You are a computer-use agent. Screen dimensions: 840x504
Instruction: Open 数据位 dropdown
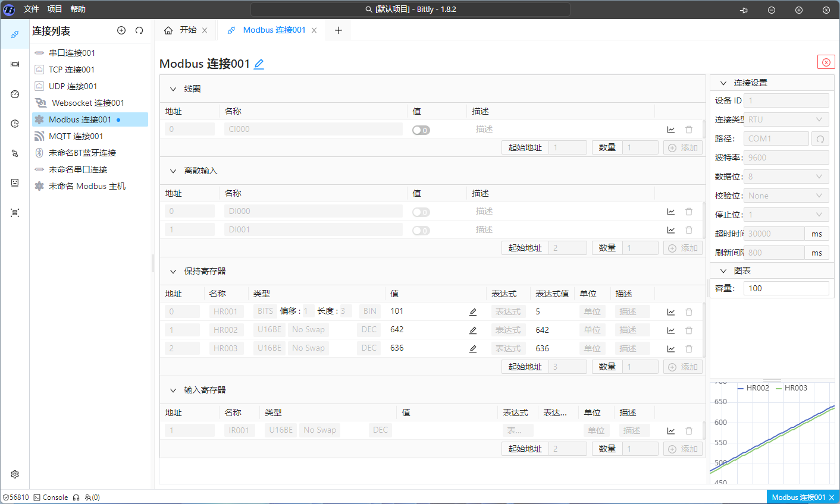(x=786, y=177)
